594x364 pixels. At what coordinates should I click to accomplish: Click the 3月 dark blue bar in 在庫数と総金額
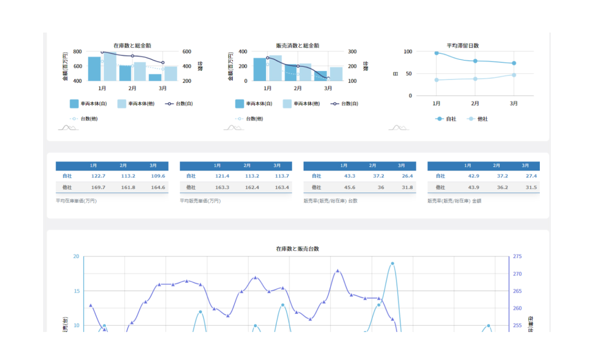click(x=155, y=78)
